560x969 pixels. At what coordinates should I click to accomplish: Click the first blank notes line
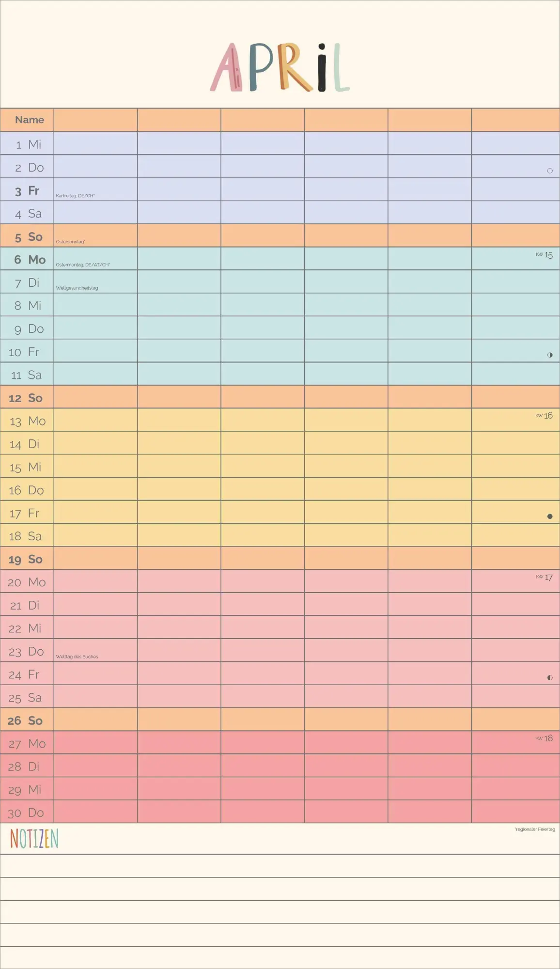pyautogui.click(x=280, y=866)
